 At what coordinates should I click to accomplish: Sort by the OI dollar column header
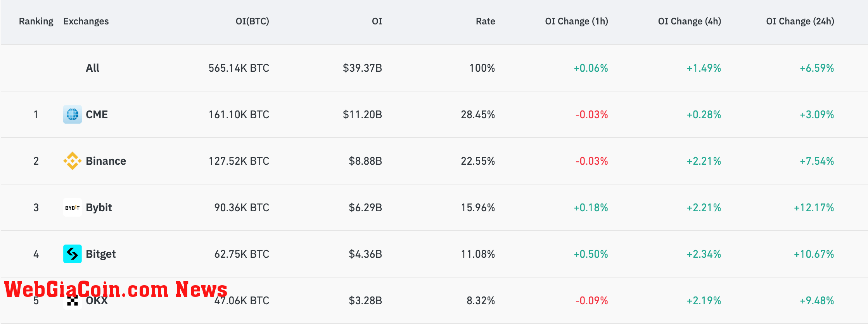[377, 21]
